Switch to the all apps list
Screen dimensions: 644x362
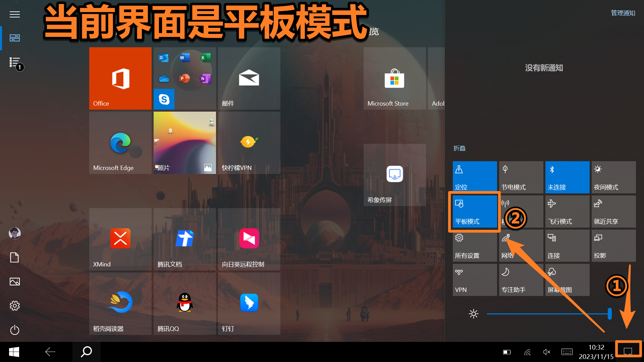15,62
